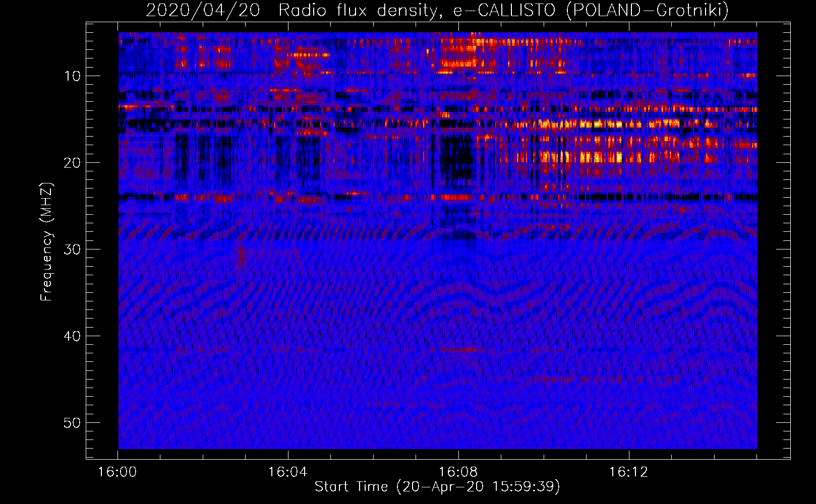This screenshot has height=504, width=816.
Task: Click the "40" frequency tick label
Action: 73,336
